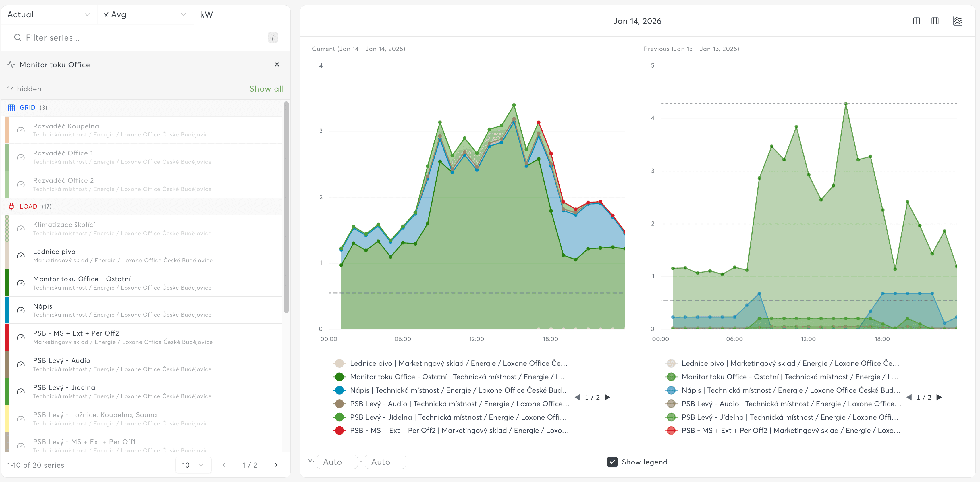The height and width of the screenshot is (482, 980).
Task: Toggle Nápis in Previous chart legend
Action: click(783, 390)
